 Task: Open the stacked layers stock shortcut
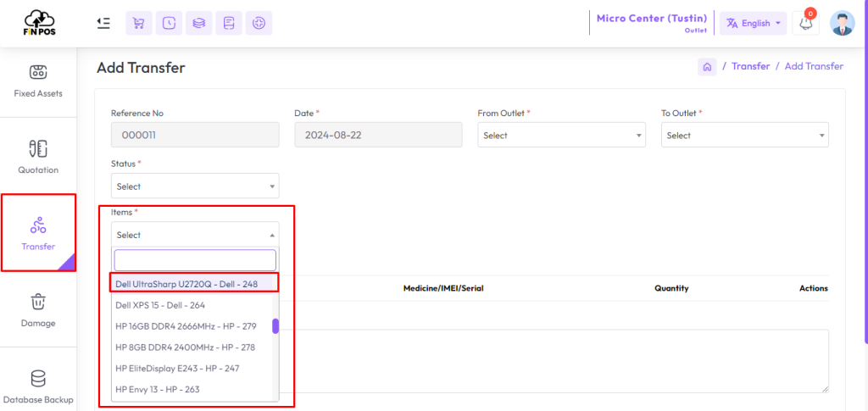point(198,23)
